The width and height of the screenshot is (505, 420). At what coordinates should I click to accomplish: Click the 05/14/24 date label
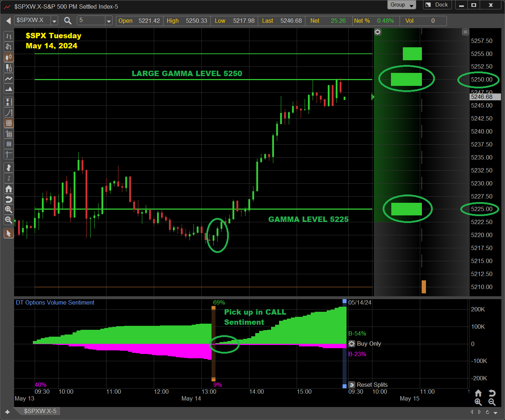360,302
